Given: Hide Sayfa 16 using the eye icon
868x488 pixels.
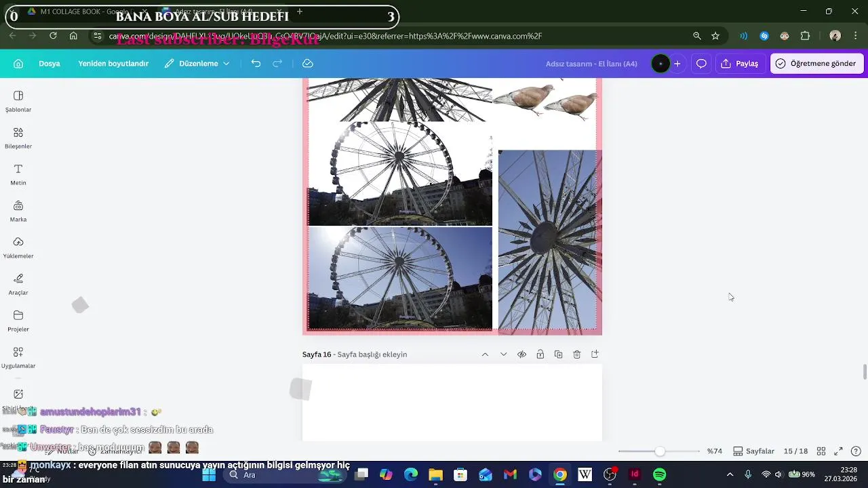Looking at the screenshot, I should [521, 354].
